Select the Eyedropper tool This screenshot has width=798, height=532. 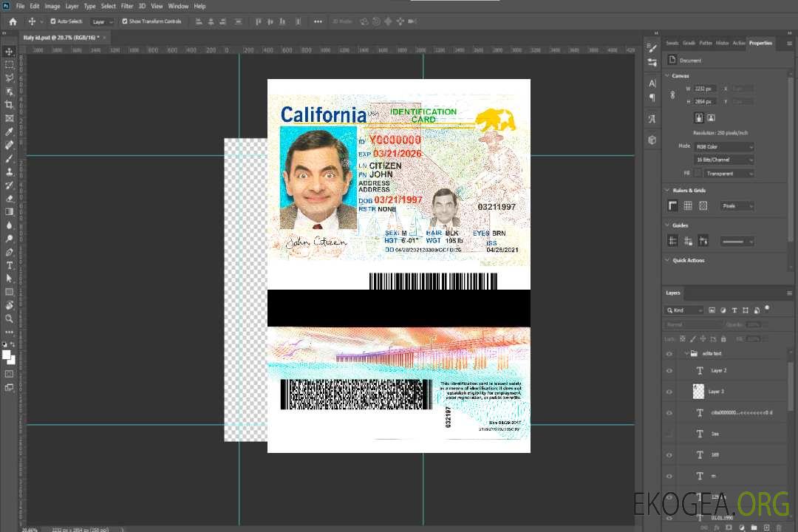[9, 132]
